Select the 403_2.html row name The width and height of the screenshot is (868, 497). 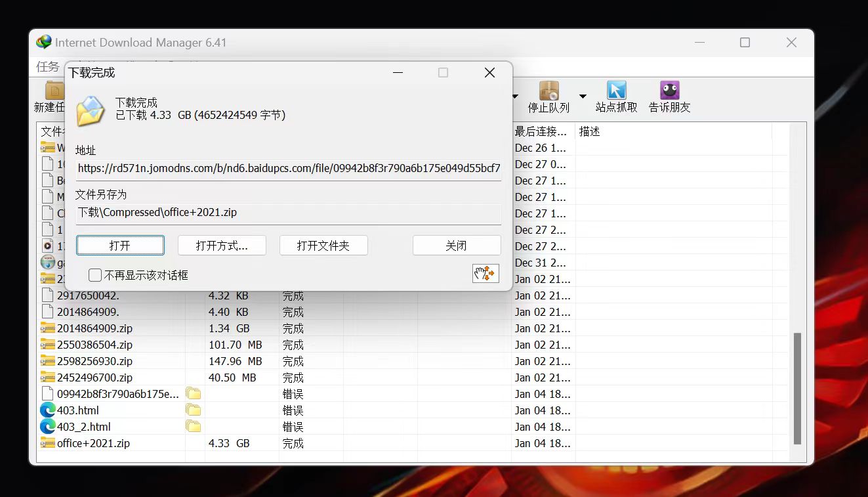tap(84, 427)
